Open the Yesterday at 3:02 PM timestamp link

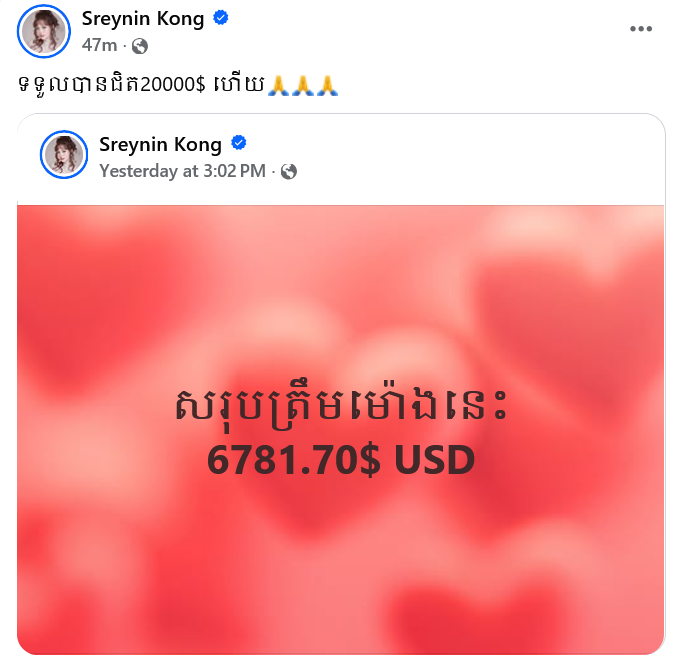[182, 171]
